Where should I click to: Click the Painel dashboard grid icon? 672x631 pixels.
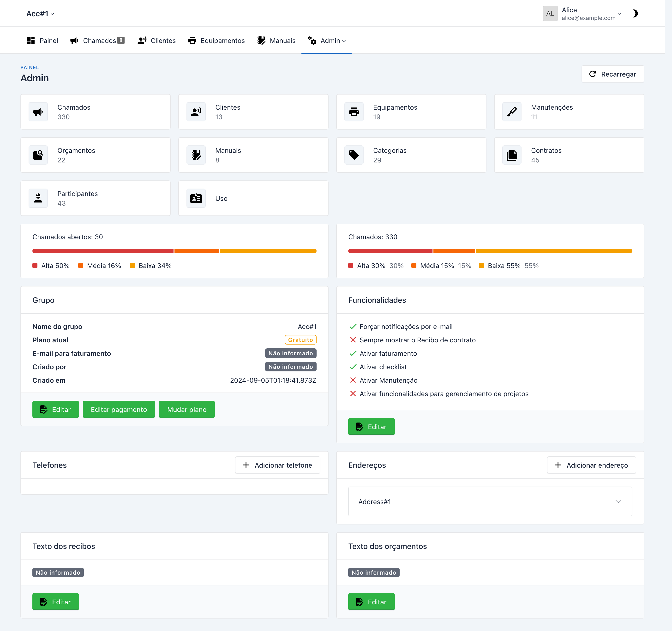[x=31, y=41]
